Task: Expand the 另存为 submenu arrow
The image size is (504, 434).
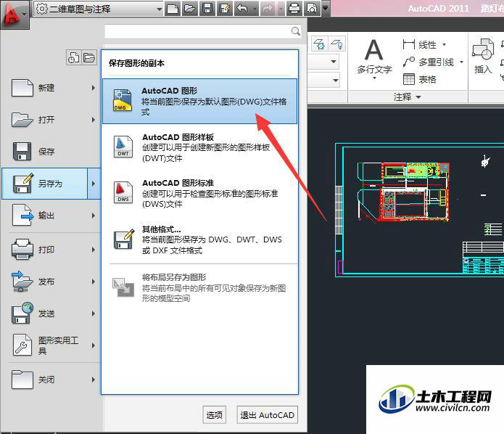Action: 94,184
